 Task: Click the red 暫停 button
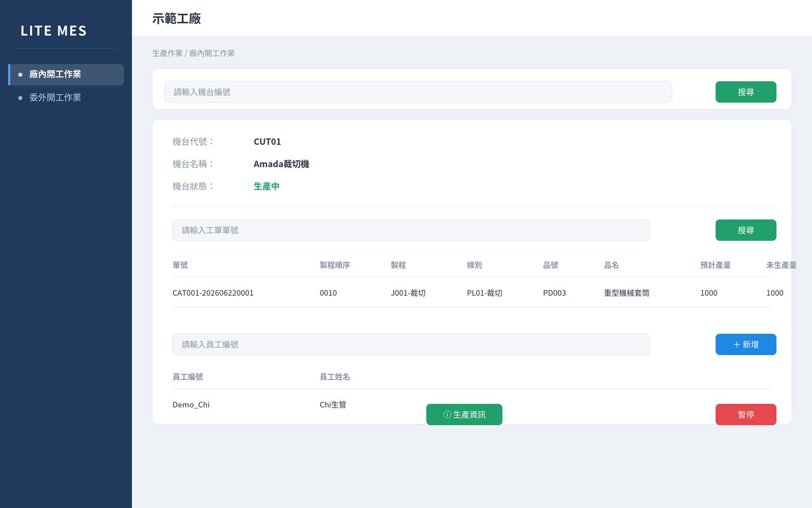[746, 415]
